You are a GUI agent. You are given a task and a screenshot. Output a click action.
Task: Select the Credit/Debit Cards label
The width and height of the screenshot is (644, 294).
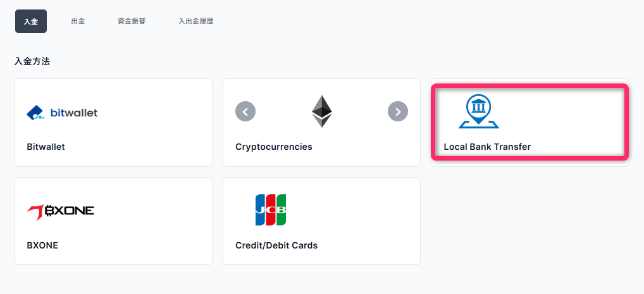tap(276, 245)
